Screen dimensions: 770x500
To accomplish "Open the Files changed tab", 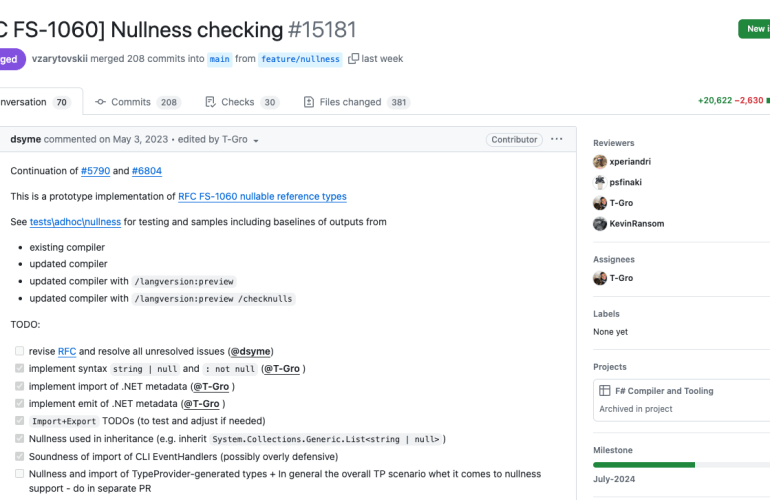I will pos(349,102).
